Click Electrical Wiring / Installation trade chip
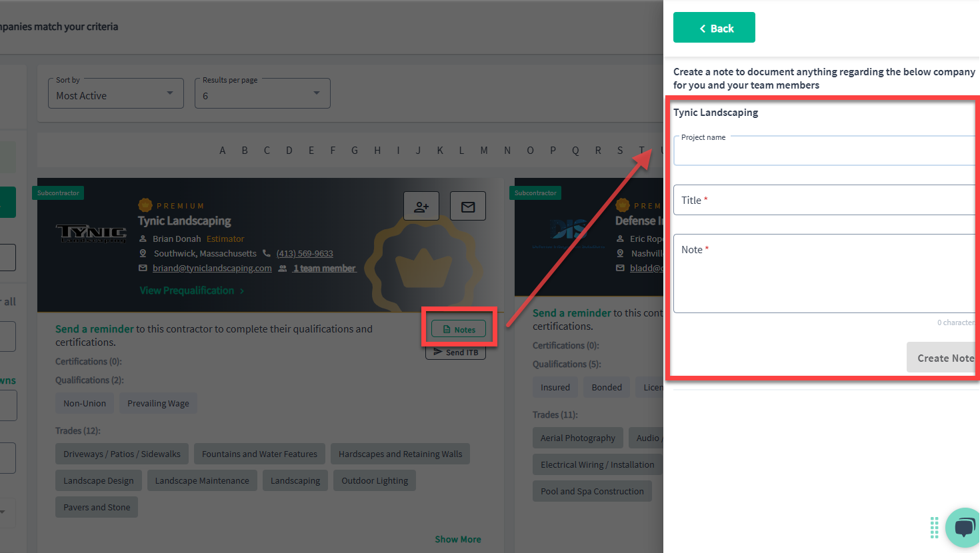 [597, 464]
